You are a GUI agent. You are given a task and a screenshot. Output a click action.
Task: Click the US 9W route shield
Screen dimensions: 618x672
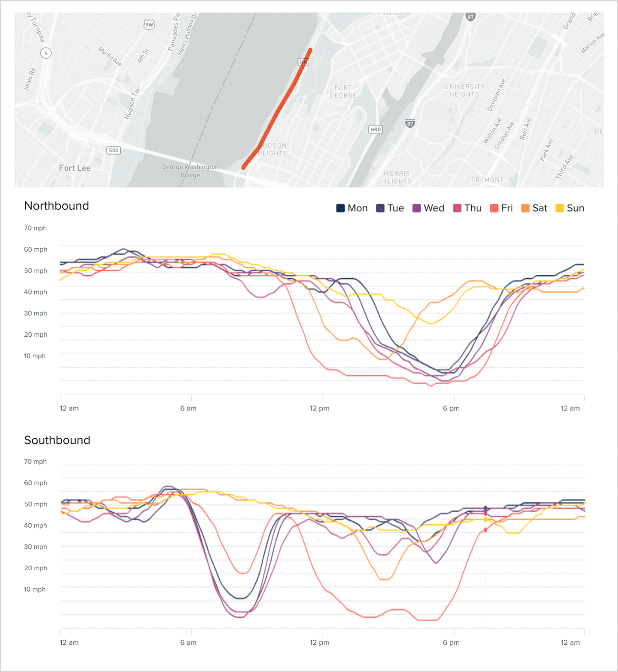pos(149,23)
